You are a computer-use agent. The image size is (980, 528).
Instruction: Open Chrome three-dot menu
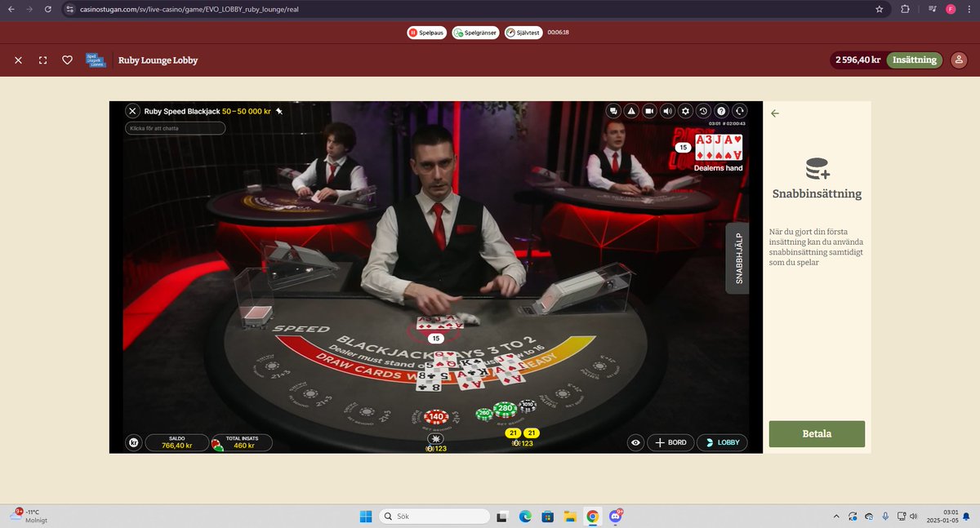pyautogui.click(x=969, y=9)
